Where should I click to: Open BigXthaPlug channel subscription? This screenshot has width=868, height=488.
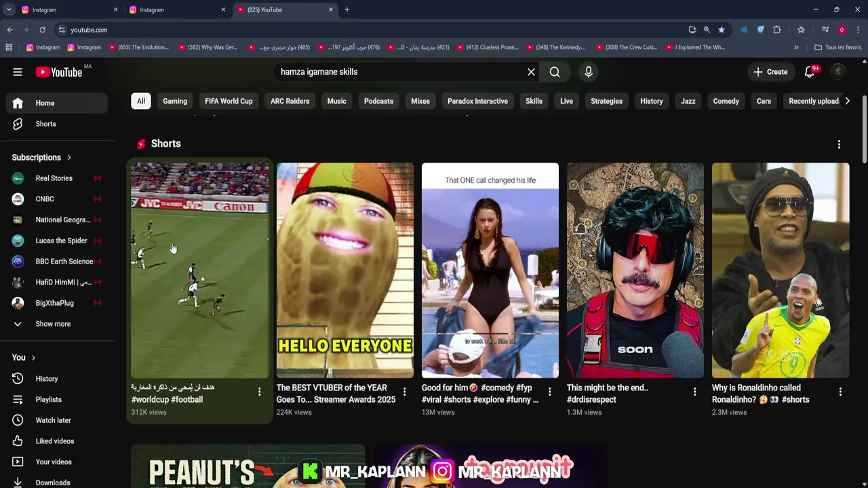[57, 303]
